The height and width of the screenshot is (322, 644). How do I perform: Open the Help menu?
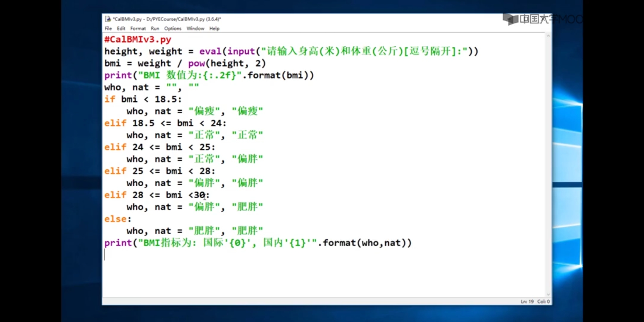click(x=214, y=29)
